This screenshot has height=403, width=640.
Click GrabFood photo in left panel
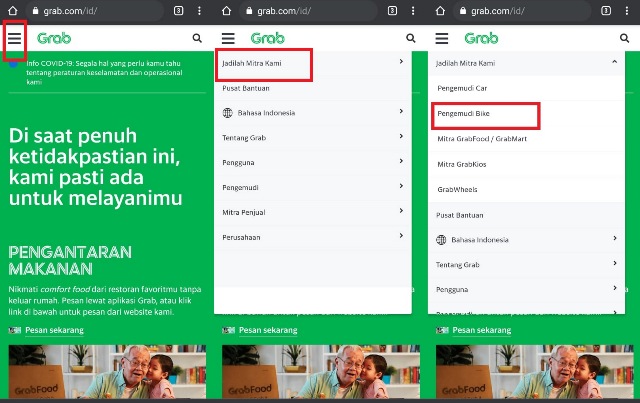pos(107,372)
